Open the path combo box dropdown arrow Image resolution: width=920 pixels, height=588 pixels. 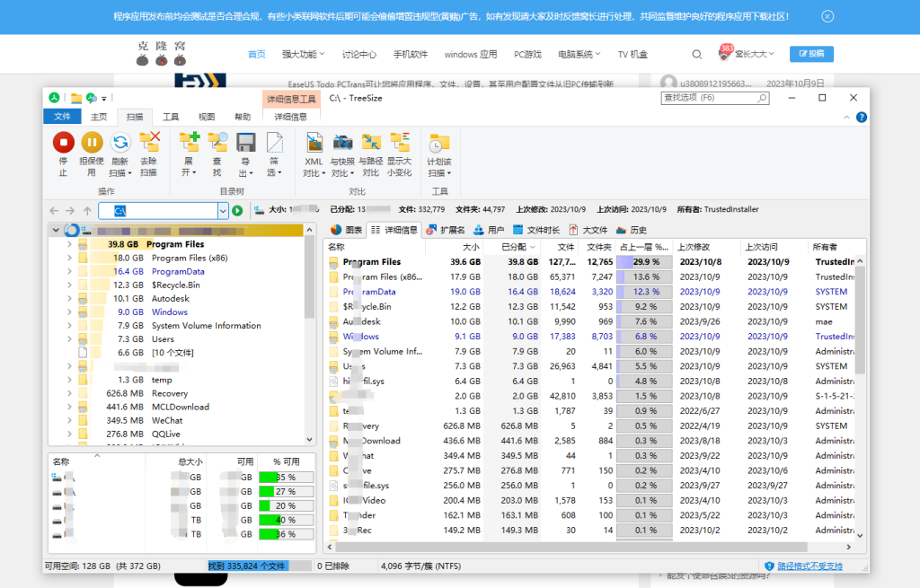(x=223, y=210)
